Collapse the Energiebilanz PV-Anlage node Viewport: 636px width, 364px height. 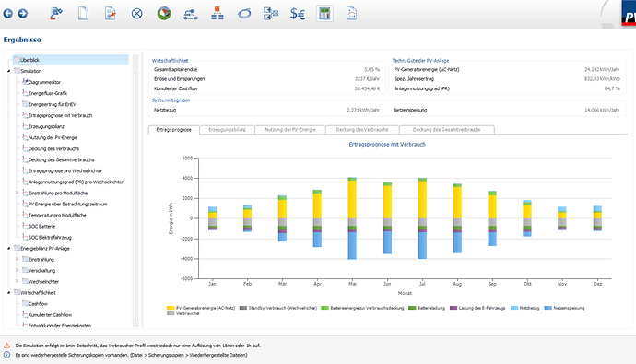9,249
